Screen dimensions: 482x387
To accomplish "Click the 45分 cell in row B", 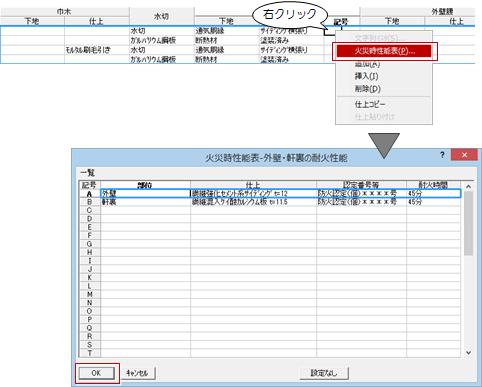I will tap(433, 202).
